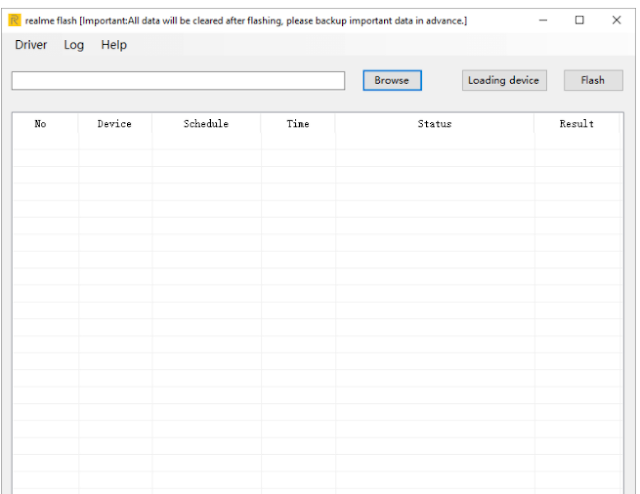Close the realme flash window
Viewport: 640px width, 494px height.
pos(616,20)
